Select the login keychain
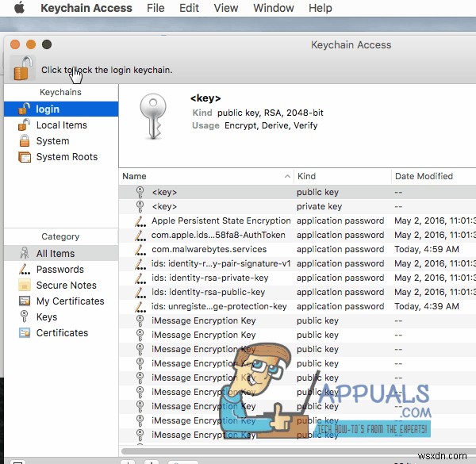476x464 pixels. tap(61, 109)
